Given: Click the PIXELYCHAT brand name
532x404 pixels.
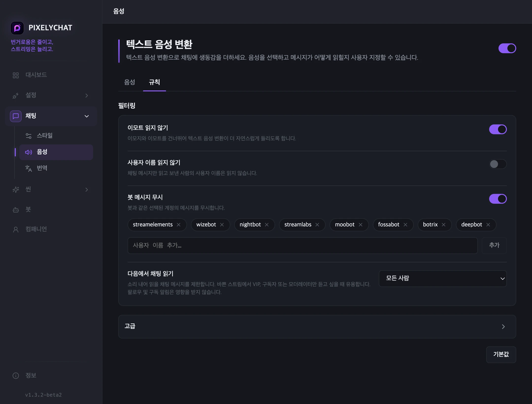Looking at the screenshot, I should (50, 28).
